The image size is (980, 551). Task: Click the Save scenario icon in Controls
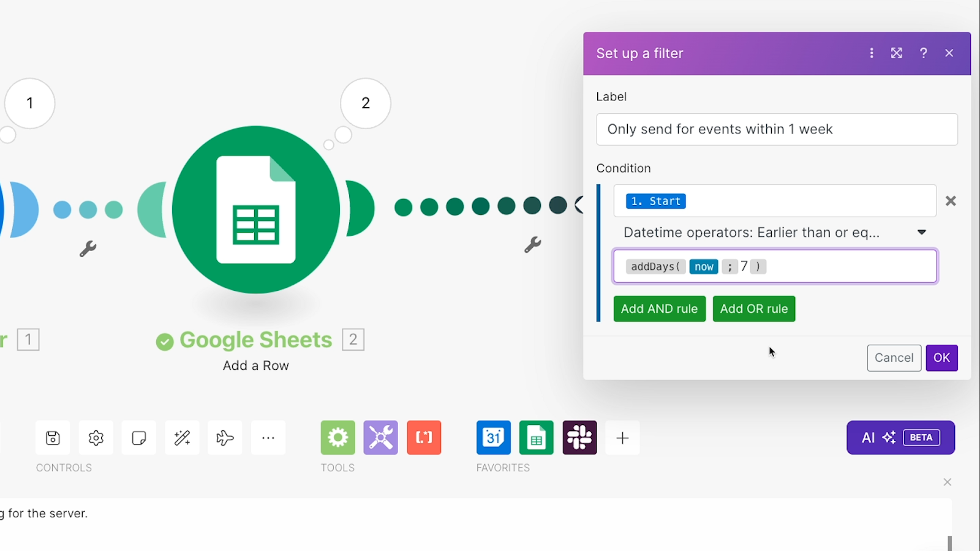click(53, 438)
